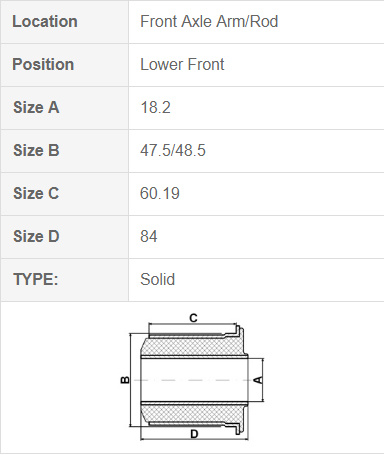Select the Front Axle Arm/Rod value
Viewport: 384px width, 455px height.
point(209,22)
